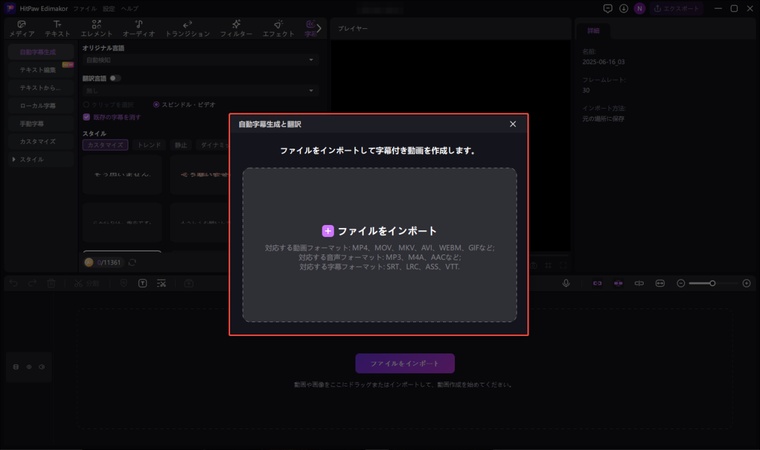Click the marker shield icon in timeline toolbar
Screen dimensions: 760x450
click(x=124, y=283)
